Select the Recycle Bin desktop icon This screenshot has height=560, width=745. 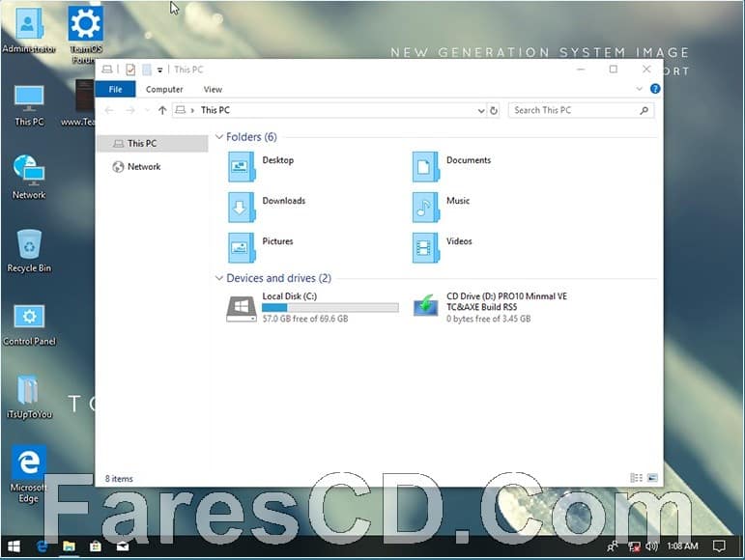tap(29, 251)
